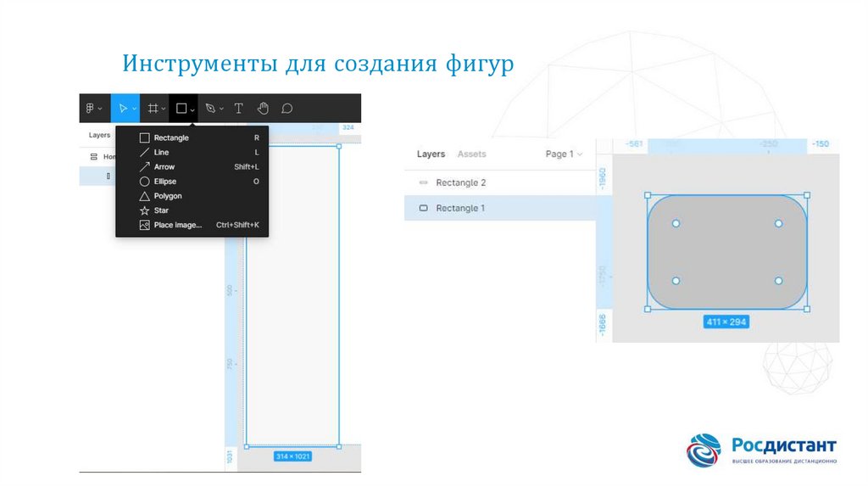Click the Line icon in menu

coord(144,153)
